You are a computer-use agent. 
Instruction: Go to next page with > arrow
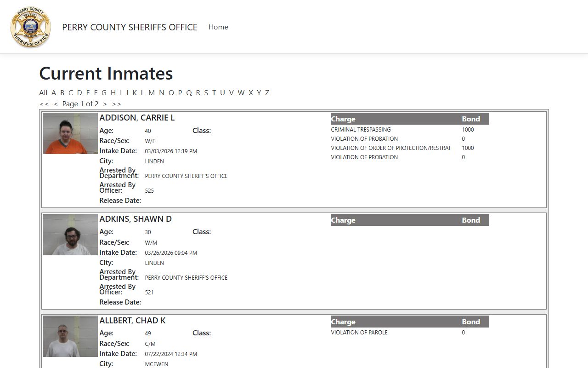(x=105, y=104)
